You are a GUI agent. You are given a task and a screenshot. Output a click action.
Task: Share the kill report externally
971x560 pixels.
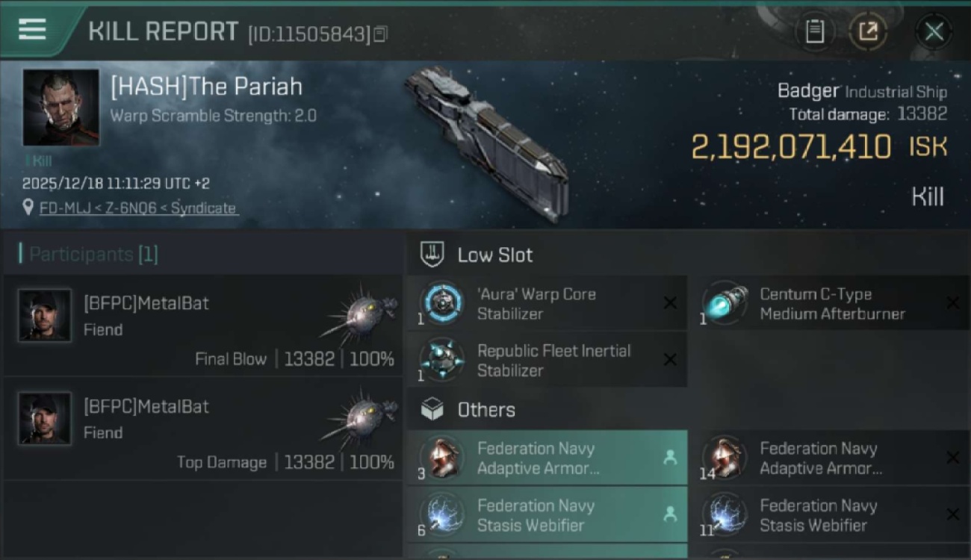(x=868, y=31)
